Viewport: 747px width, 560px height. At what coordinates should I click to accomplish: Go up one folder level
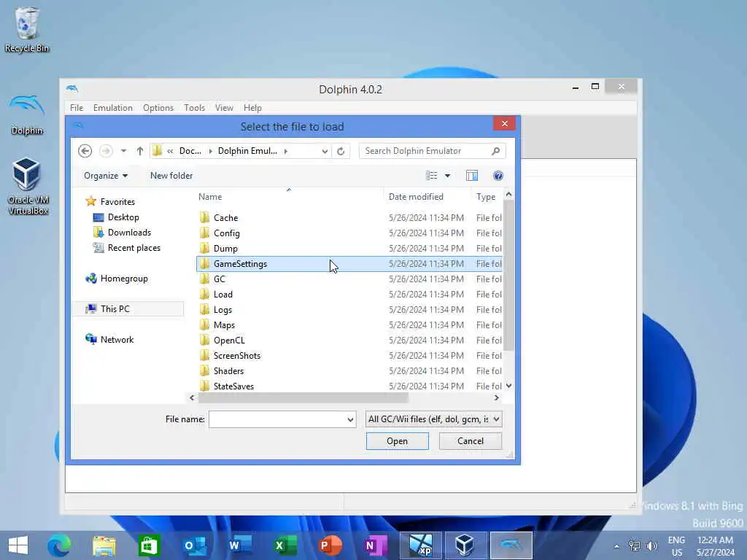(139, 151)
